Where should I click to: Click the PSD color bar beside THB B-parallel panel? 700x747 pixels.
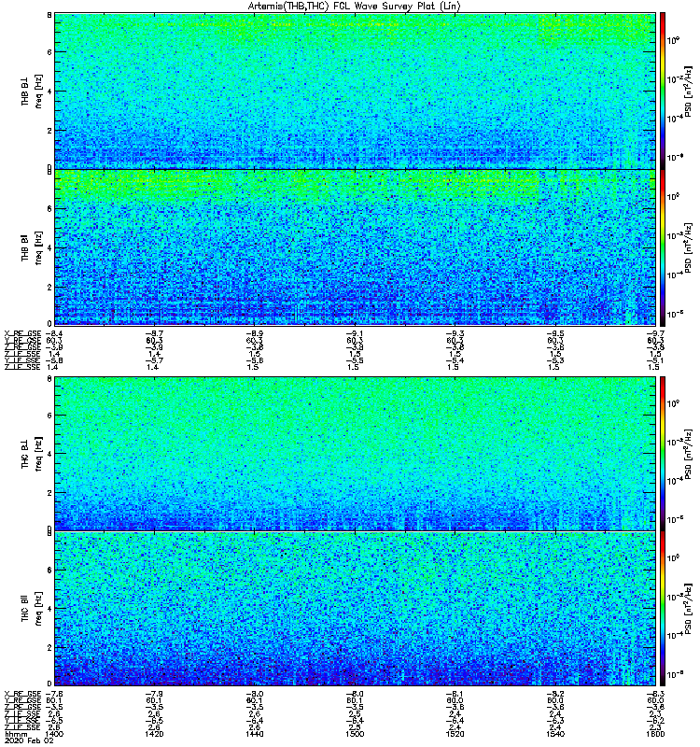coord(663,247)
